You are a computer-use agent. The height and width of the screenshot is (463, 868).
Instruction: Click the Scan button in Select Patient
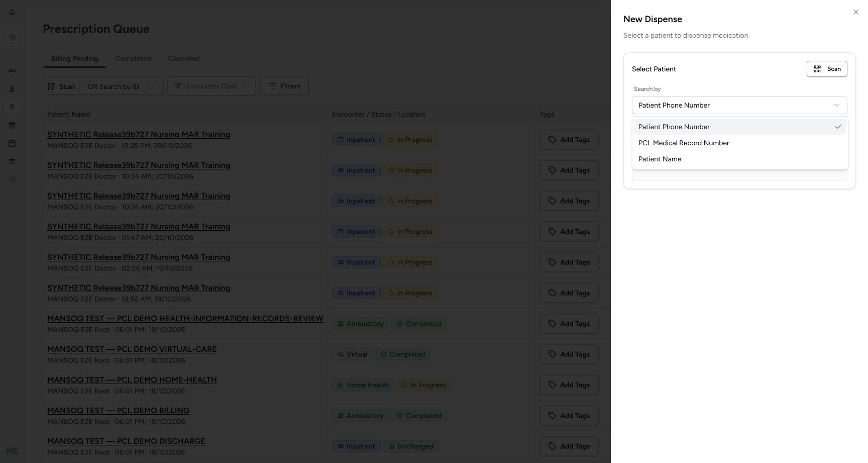(x=827, y=69)
